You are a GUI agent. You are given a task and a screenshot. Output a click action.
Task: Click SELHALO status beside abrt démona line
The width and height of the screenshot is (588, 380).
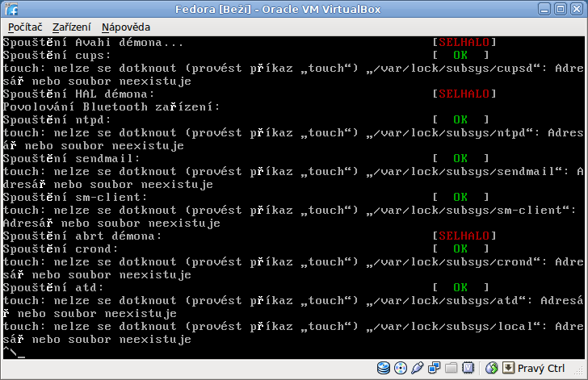pos(464,236)
